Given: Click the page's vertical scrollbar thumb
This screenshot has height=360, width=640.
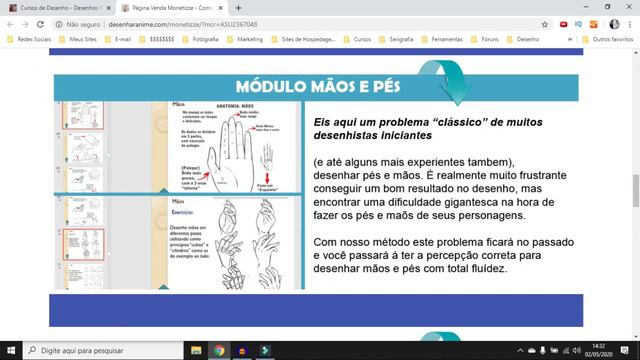Looking at the screenshot, I should tap(636, 191).
